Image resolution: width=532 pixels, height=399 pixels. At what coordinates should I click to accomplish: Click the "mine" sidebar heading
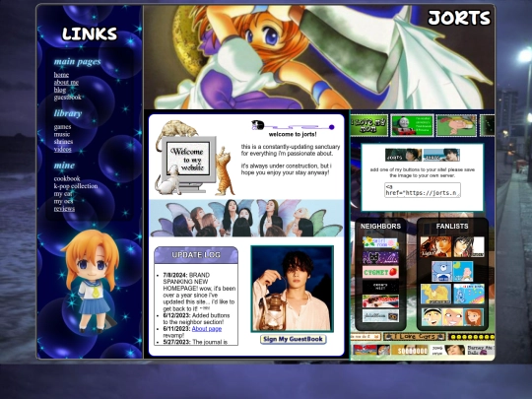pos(64,166)
